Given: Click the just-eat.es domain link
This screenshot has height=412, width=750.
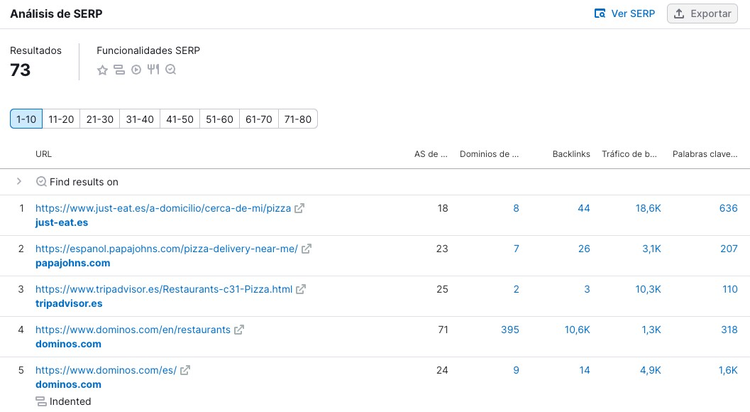Looking at the screenshot, I should tap(62, 223).
